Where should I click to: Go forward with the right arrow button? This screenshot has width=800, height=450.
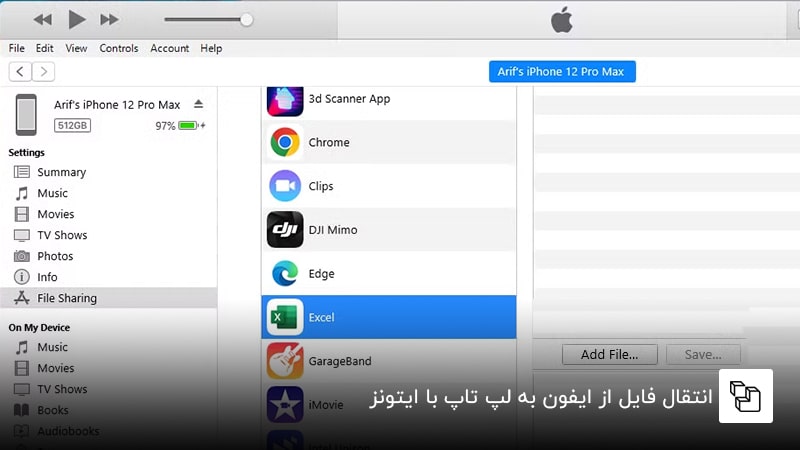[x=43, y=71]
